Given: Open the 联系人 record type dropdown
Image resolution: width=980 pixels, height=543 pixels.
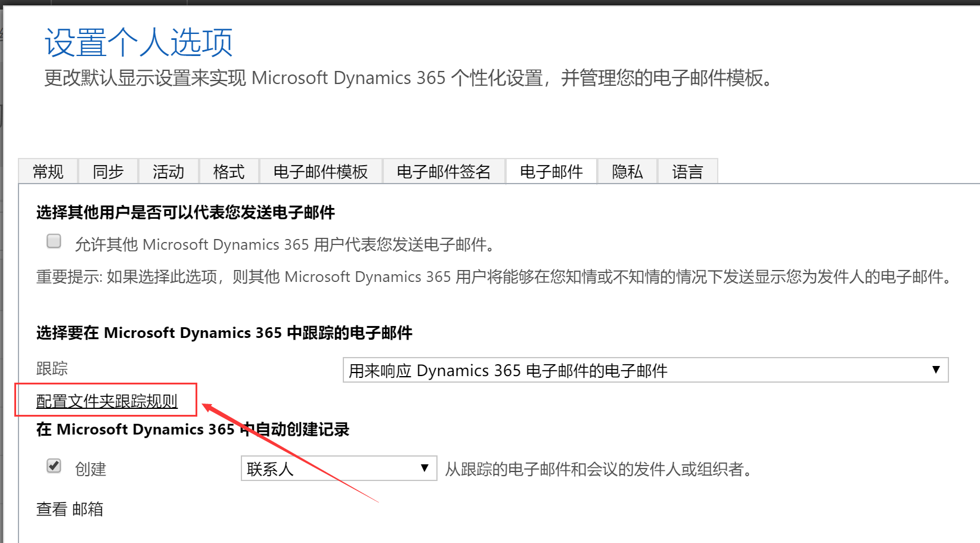Looking at the screenshot, I should coord(339,468).
